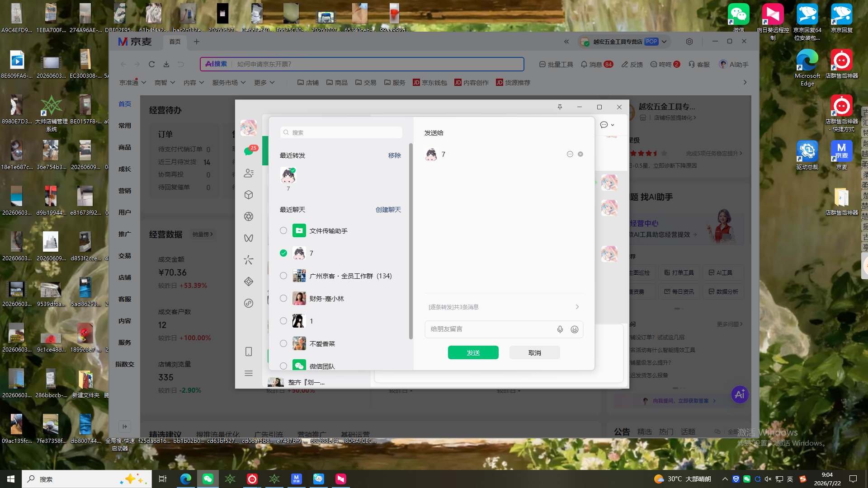Screen dimensions: 868x488
Task: Expand 京准通 dropdown menu
Action: click(133, 83)
